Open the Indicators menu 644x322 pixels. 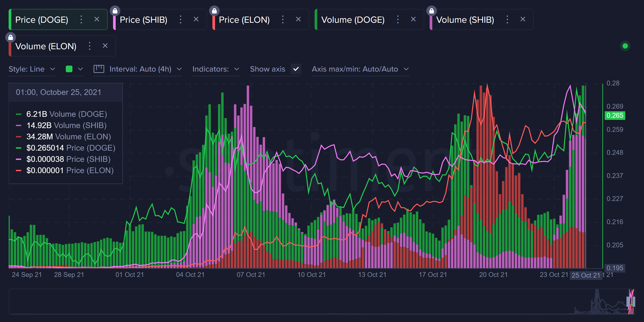215,69
